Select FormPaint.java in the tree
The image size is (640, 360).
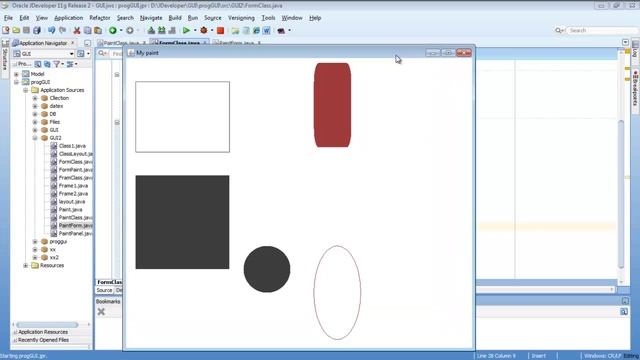click(76, 170)
